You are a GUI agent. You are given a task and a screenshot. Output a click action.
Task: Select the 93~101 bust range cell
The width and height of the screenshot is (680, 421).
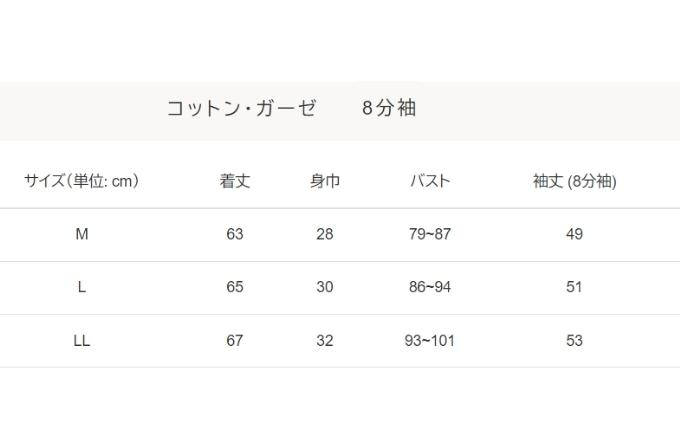430,341
